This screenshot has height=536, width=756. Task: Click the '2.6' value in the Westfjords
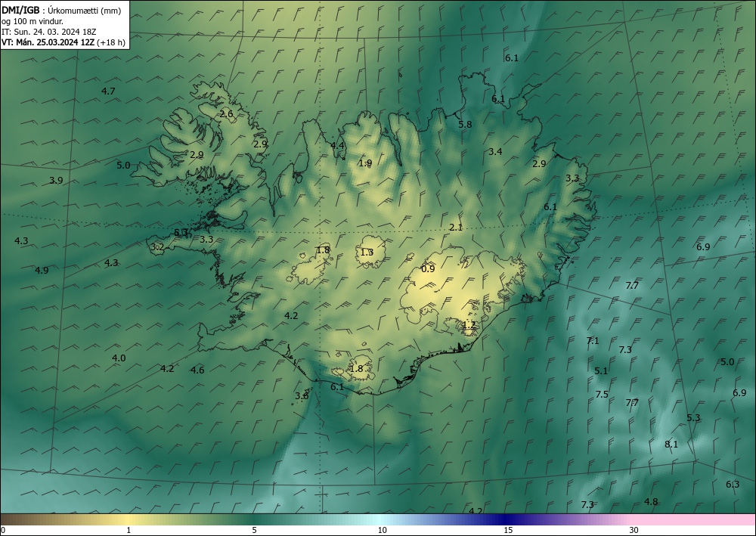click(x=226, y=114)
